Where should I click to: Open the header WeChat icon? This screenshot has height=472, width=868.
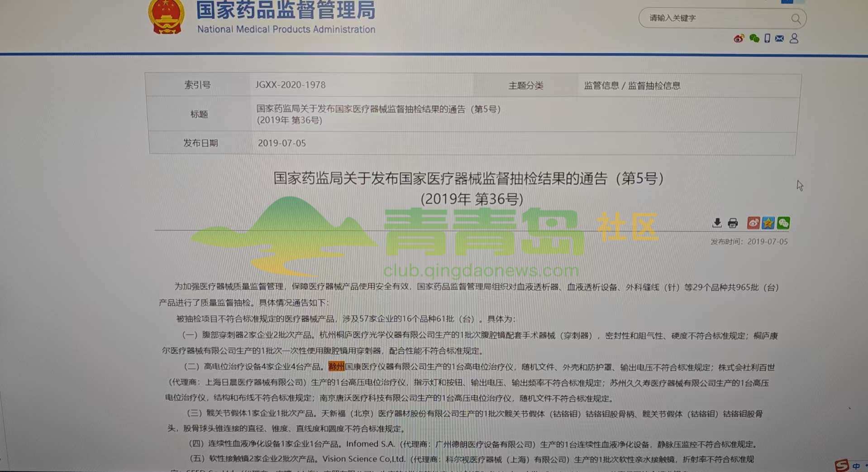754,39
